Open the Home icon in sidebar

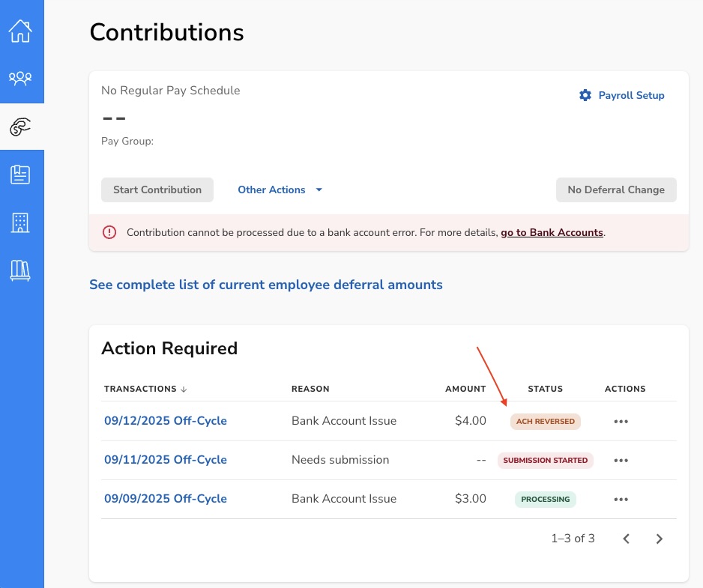[x=20, y=31]
